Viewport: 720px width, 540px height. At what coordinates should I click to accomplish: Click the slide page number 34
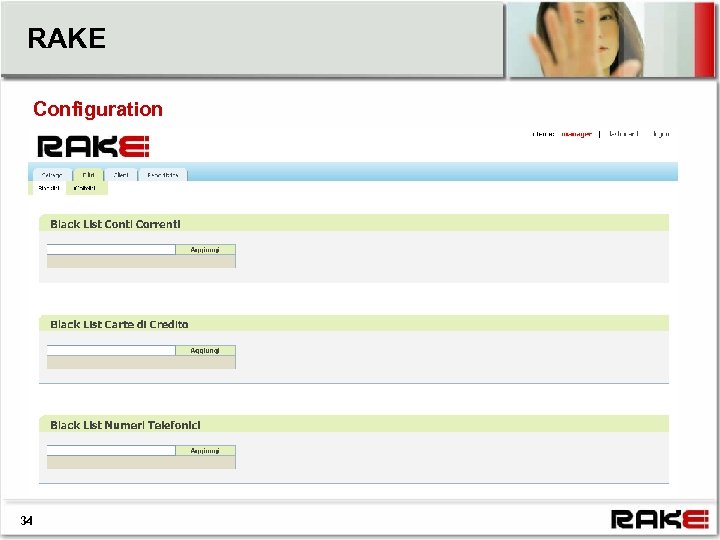coord(26,520)
